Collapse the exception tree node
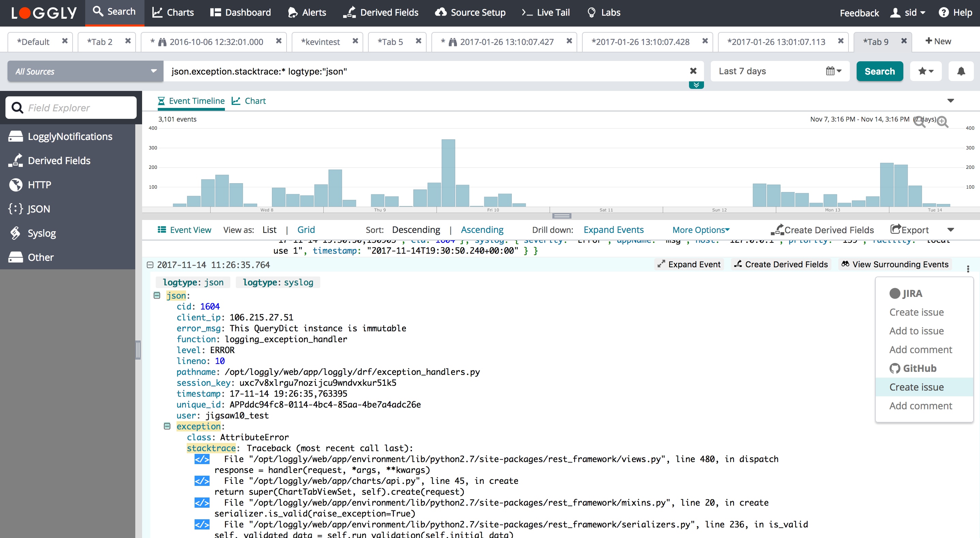980x538 pixels. [x=167, y=426]
